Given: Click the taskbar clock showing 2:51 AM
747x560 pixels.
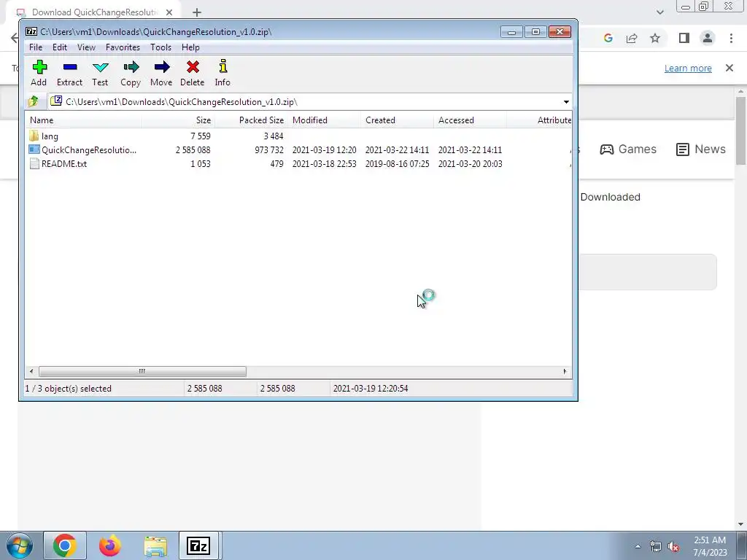Looking at the screenshot, I should (x=710, y=546).
